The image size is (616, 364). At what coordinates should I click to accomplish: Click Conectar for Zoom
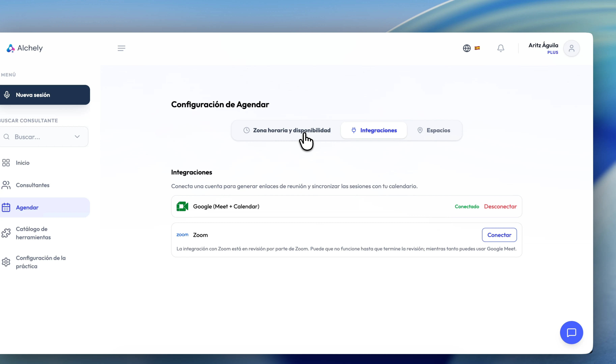pyautogui.click(x=499, y=235)
